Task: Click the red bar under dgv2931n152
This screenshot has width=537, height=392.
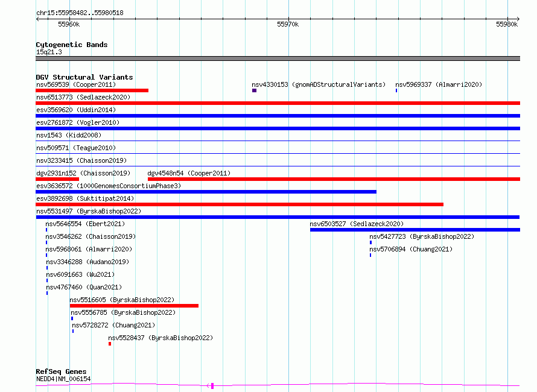Action: (x=57, y=179)
